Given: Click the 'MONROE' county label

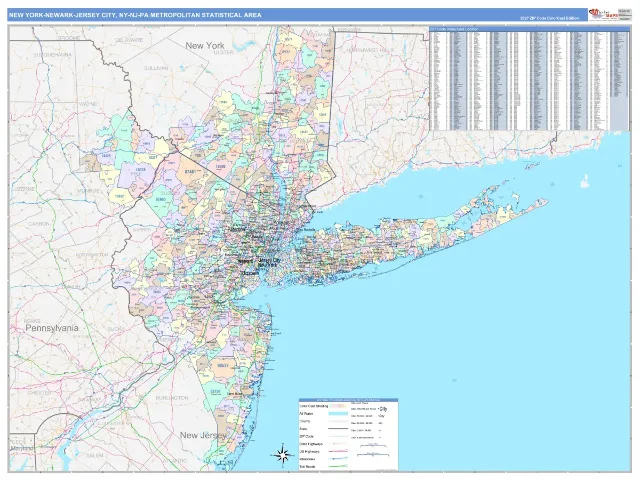Looking at the screenshot, I should tap(89, 191).
